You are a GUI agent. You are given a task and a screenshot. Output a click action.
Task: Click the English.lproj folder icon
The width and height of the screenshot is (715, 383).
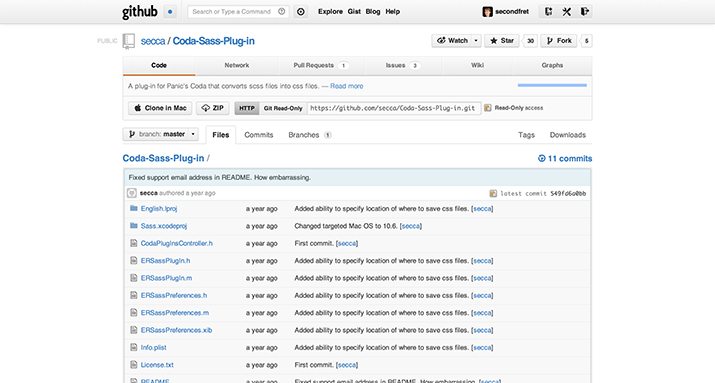point(134,208)
